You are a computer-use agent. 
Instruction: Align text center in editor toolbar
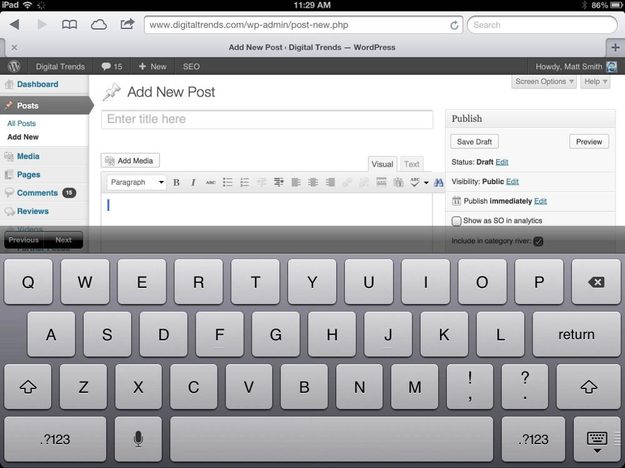point(313,183)
